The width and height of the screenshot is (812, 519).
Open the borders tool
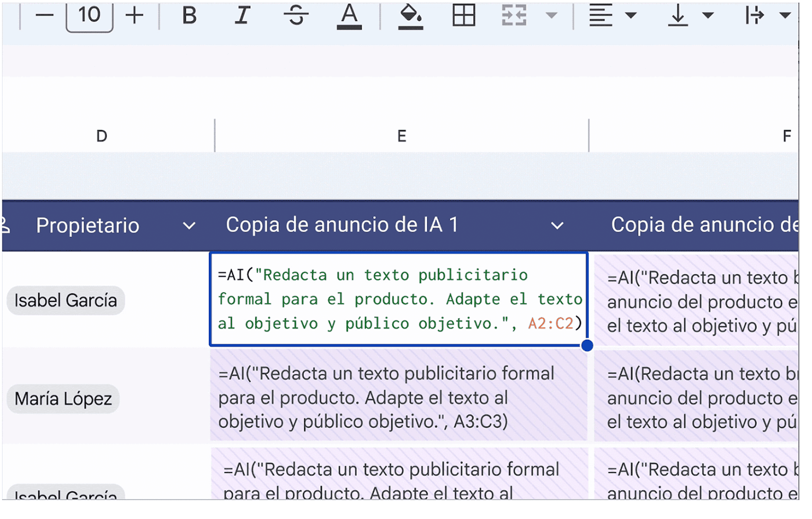point(463,16)
